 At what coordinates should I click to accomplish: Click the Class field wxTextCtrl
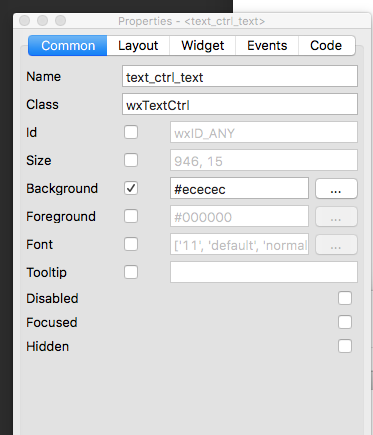pyautogui.click(x=240, y=104)
